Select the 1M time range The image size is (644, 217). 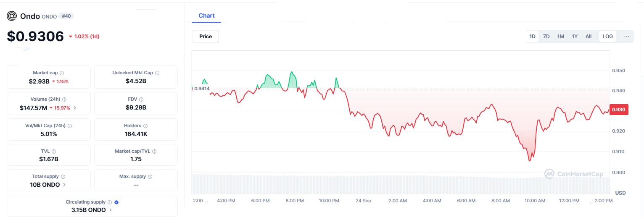pyautogui.click(x=560, y=37)
